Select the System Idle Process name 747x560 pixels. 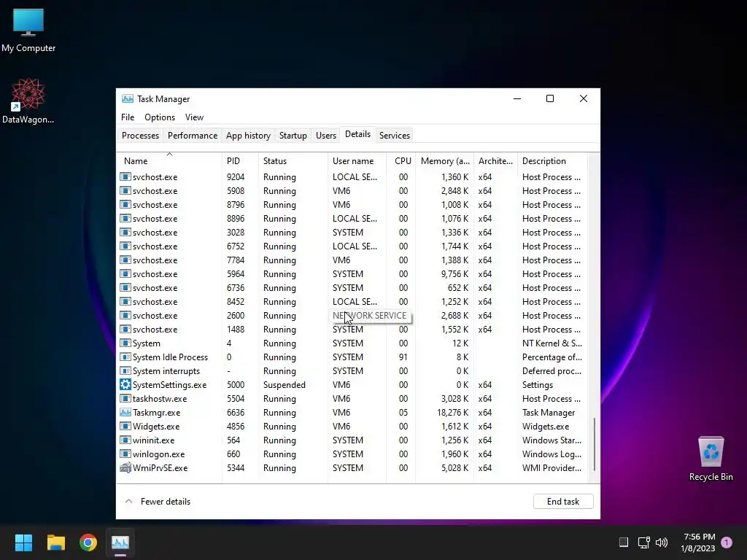(x=170, y=357)
